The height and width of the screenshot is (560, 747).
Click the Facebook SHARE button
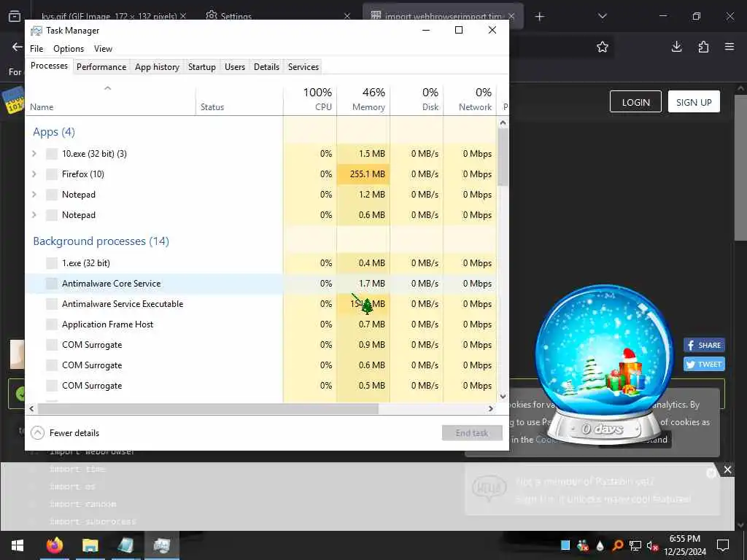pos(704,345)
